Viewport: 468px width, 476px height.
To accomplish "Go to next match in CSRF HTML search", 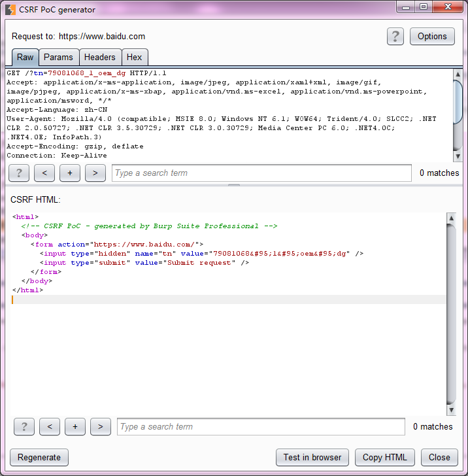I will pyautogui.click(x=101, y=427).
